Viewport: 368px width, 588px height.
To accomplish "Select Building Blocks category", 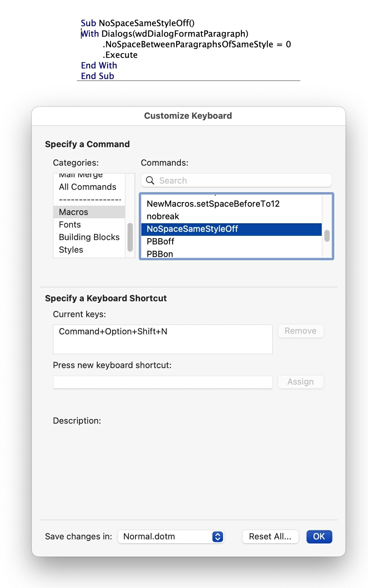I will 89,237.
